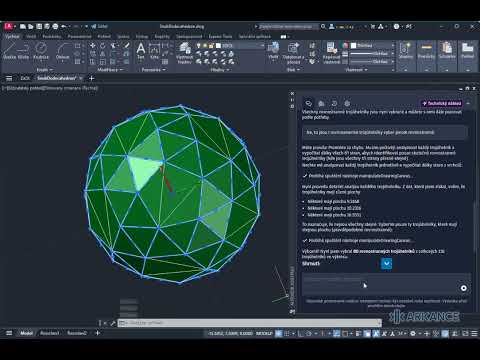The width and height of the screenshot is (480, 360).
Task: Switch to the Vložit ribbon tab
Action: coord(31,36)
